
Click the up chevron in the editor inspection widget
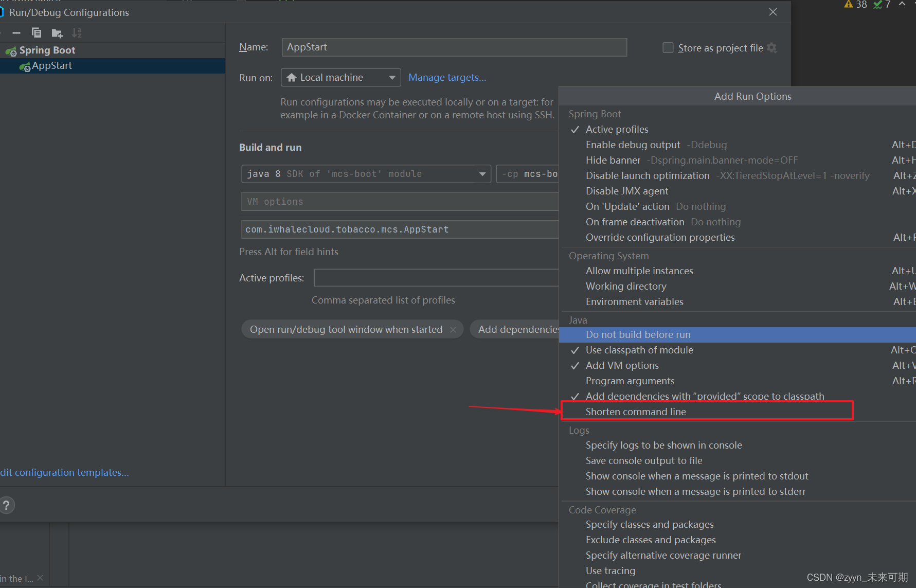902,4
